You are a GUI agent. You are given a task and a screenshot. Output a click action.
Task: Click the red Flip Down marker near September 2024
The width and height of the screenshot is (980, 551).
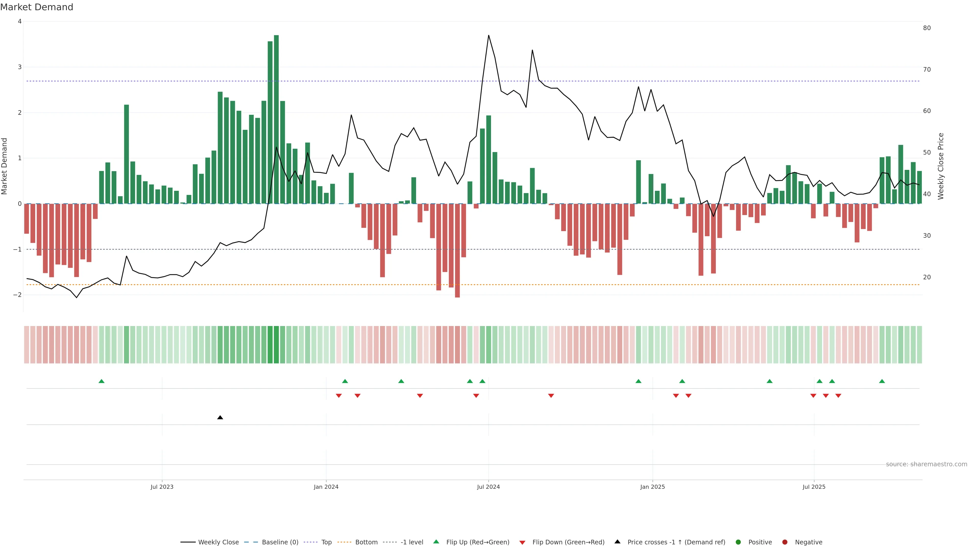coord(551,396)
